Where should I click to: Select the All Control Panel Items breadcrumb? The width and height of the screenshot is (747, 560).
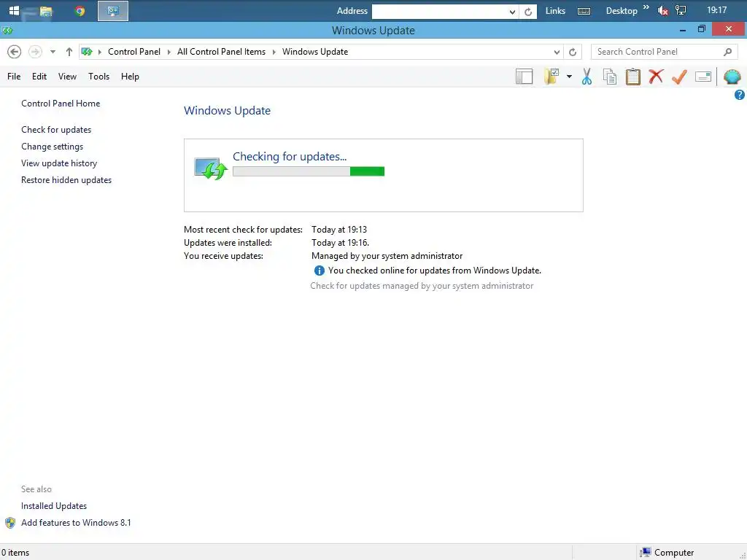[221, 52]
